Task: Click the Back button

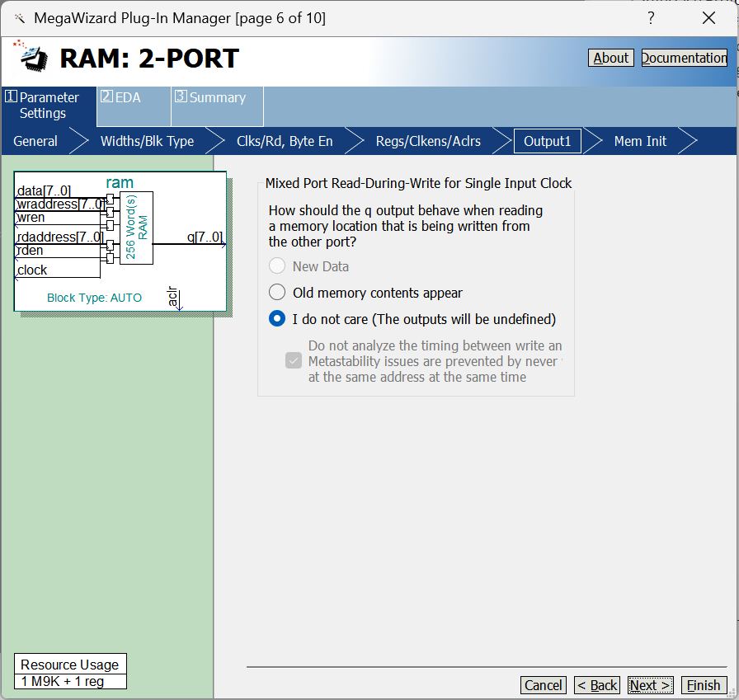Action: [x=596, y=685]
